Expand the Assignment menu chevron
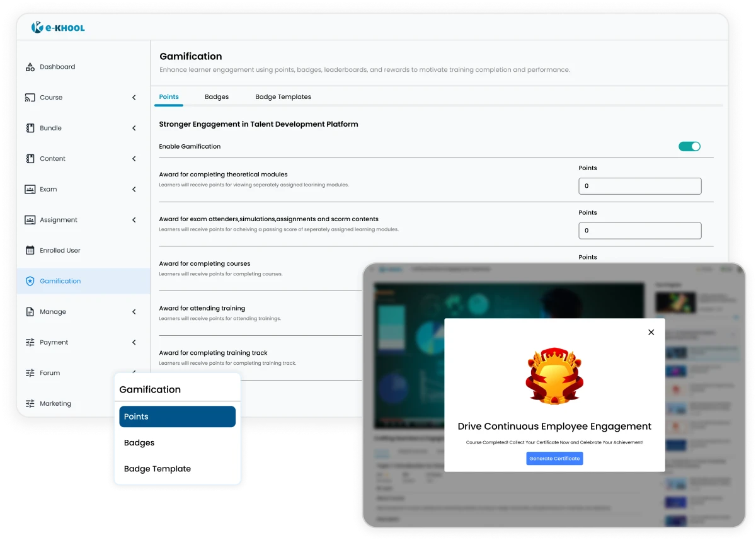The height and width of the screenshot is (540, 756). (134, 220)
